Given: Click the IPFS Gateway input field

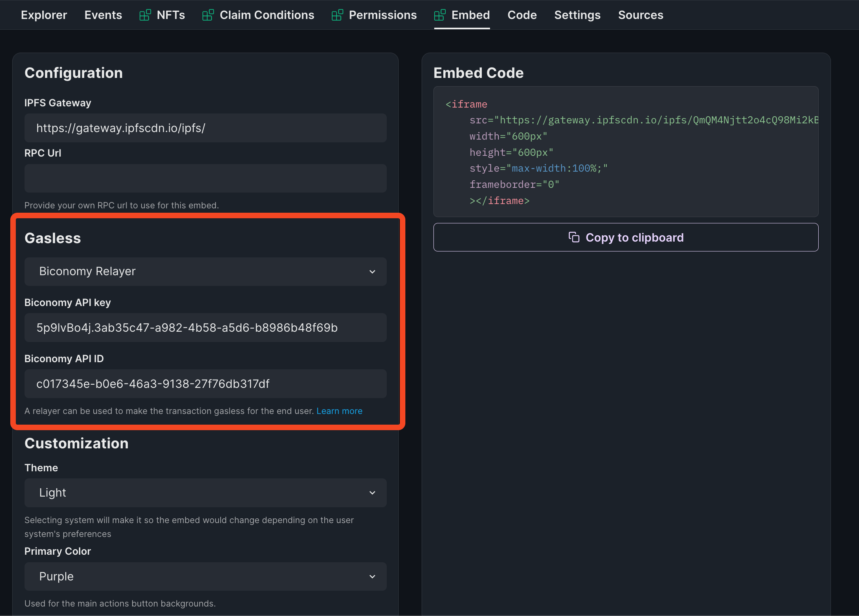Looking at the screenshot, I should tap(205, 128).
